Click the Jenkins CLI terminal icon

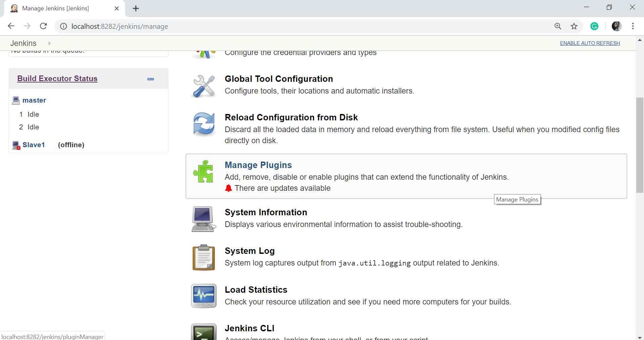(x=204, y=332)
